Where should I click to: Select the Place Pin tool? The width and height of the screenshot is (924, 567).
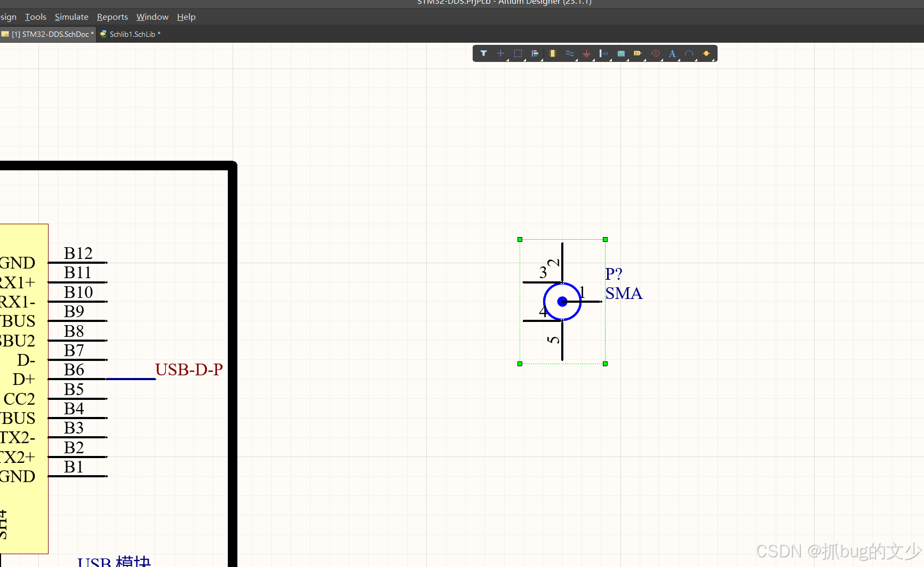(x=603, y=53)
